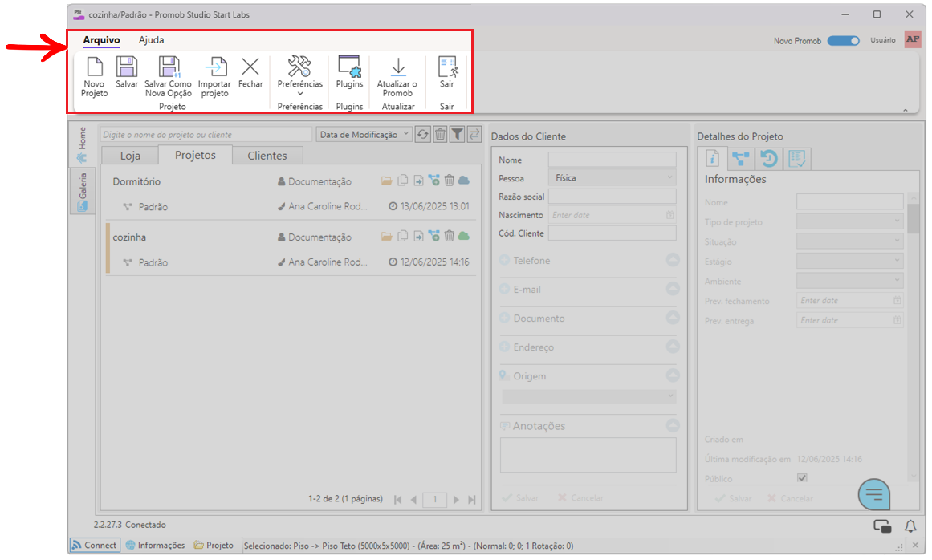Refresh the project list
932x560 pixels.
coord(422,134)
